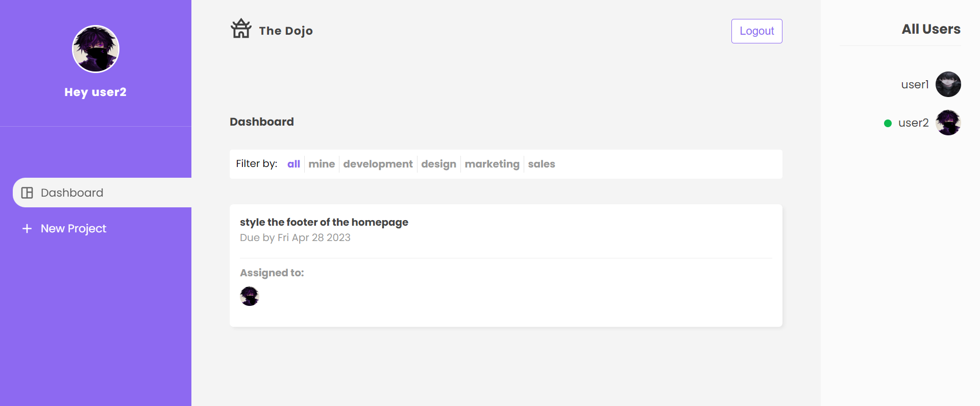
Task: Open the Dashboard sidebar link
Action: click(102, 193)
